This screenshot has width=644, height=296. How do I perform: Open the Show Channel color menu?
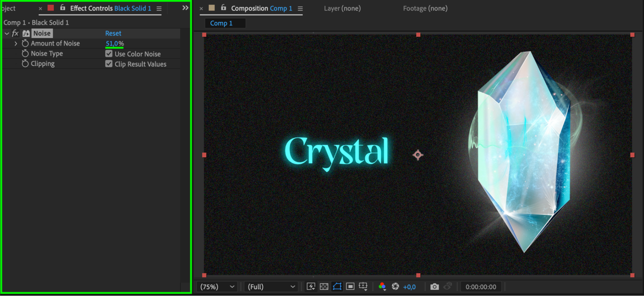(382, 286)
